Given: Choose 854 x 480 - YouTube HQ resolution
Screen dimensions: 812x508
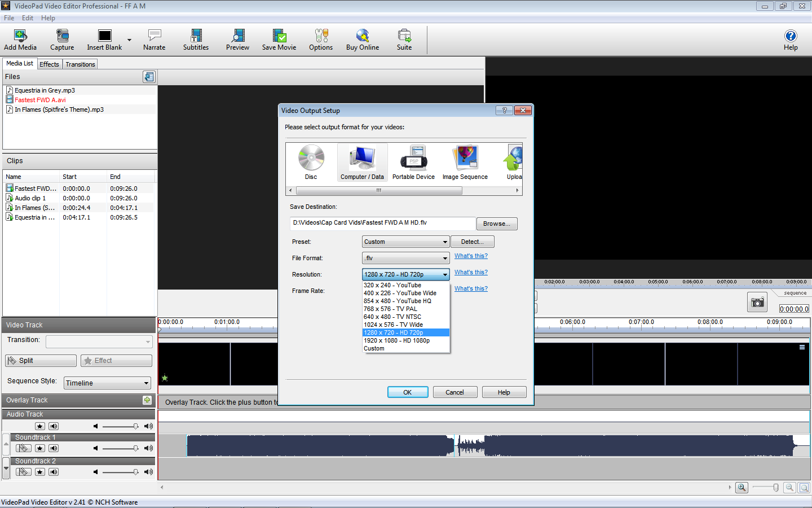Looking at the screenshot, I should tap(406, 301).
